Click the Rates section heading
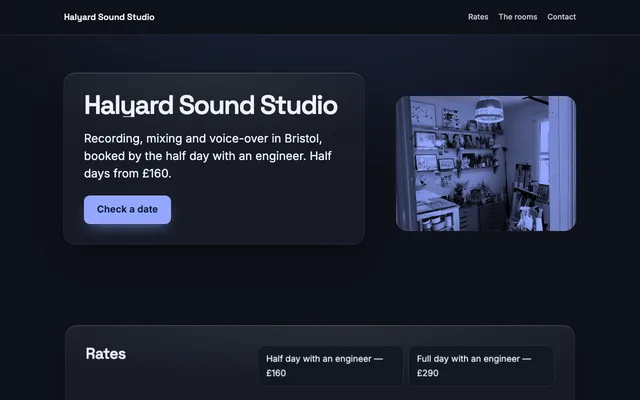This screenshot has height=400, width=640. coord(106,354)
